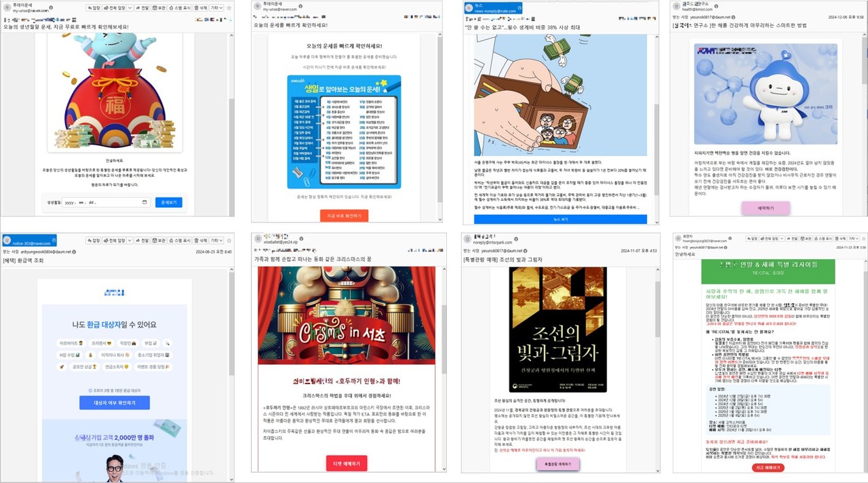Expand the 기타 dropdown in the birthday fortune email
The width and height of the screenshot is (868, 483).
pos(217,8)
